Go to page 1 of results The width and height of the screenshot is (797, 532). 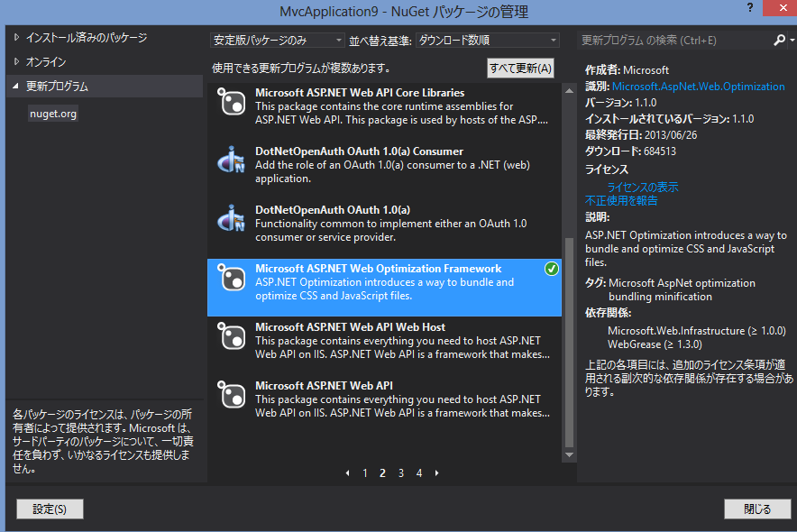coord(365,473)
